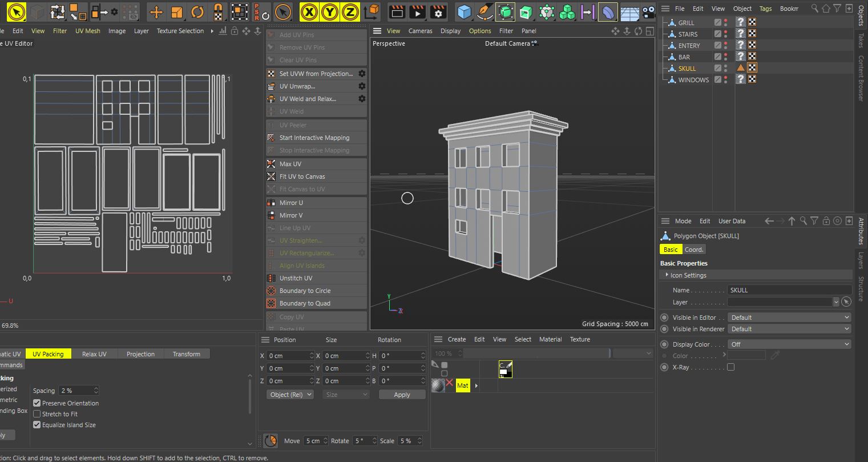Activate the Move tool icon
The width and height of the screenshot is (868, 462).
[x=156, y=11]
